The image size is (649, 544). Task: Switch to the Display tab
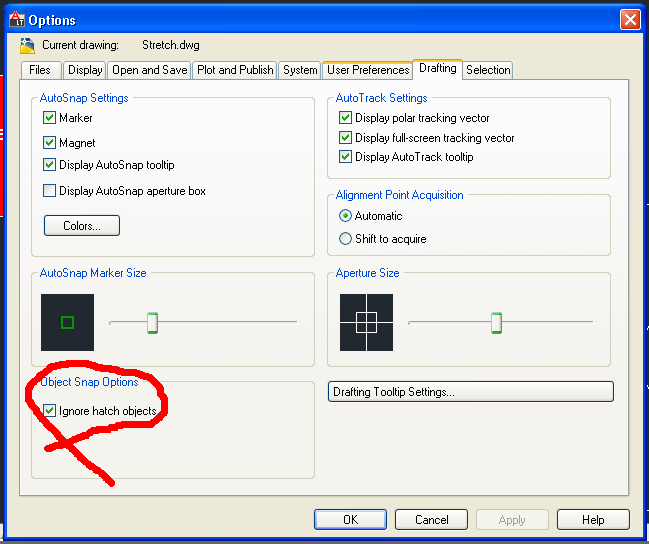(85, 70)
